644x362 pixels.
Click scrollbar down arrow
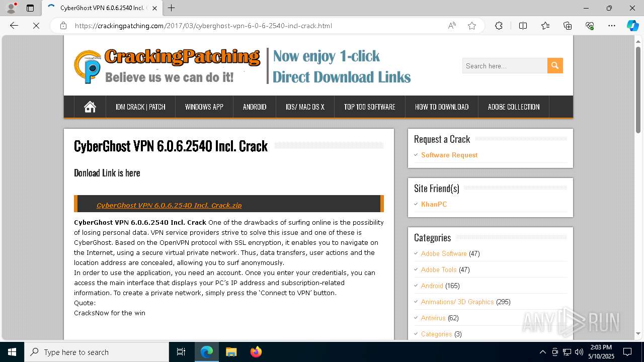[x=638, y=333]
